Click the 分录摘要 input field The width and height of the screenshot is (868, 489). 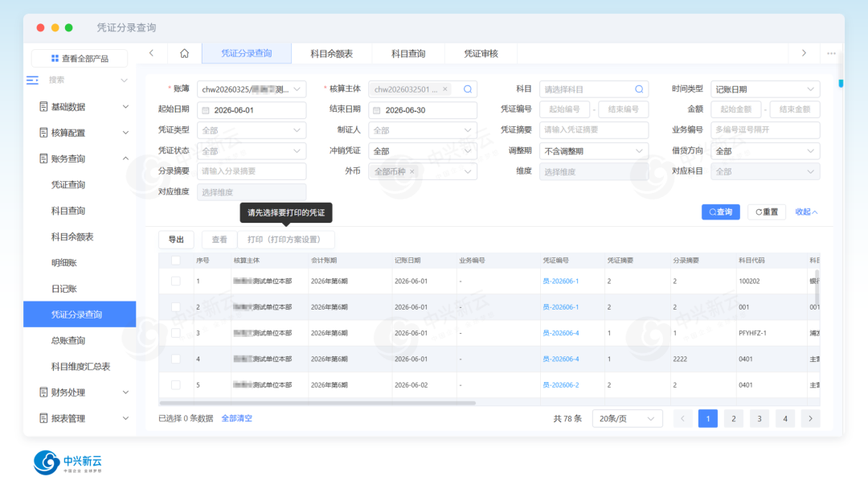252,171
